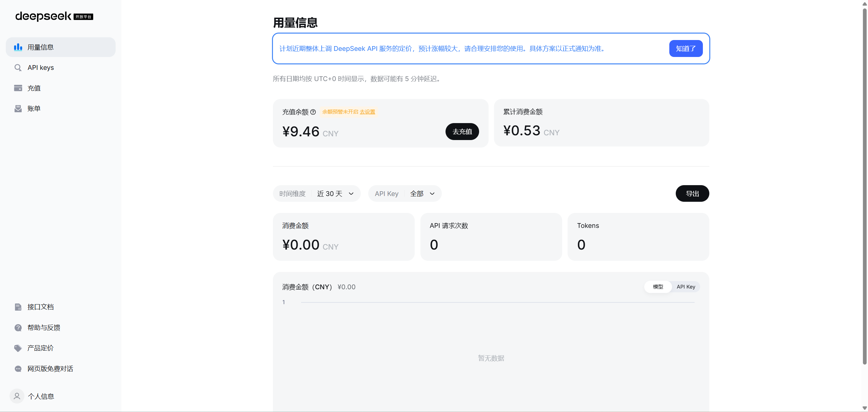The height and width of the screenshot is (412, 868).
Task: Click the 用量信息 page heading
Action: (295, 23)
